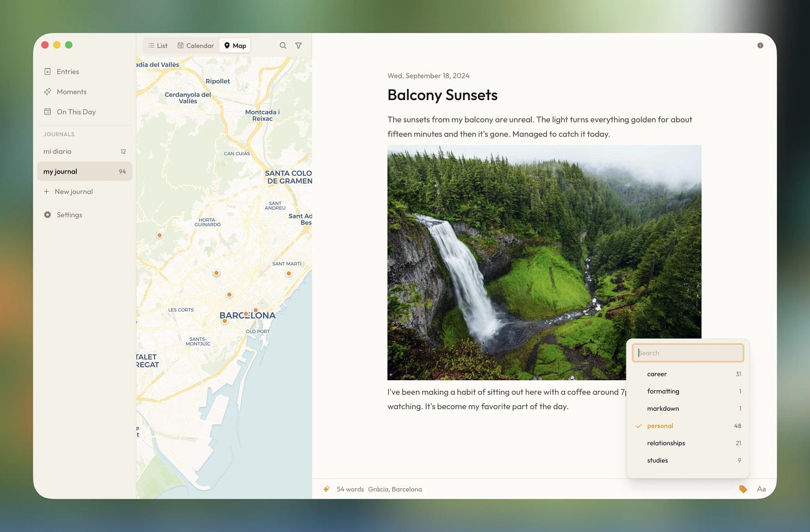Enable the studies tag
This screenshot has width=810, height=532.
pyautogui.click(x=657, y=460)
